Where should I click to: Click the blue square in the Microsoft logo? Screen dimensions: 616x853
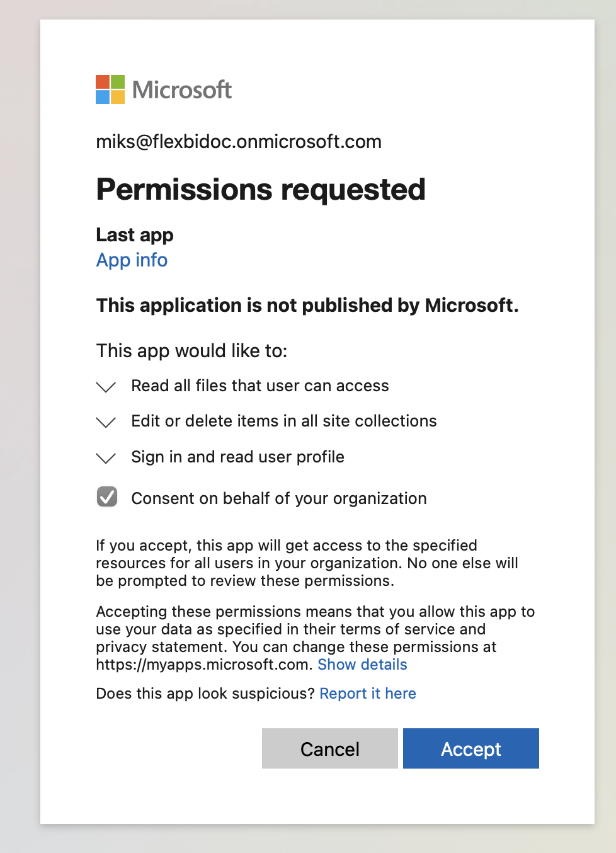pos(102,98)
